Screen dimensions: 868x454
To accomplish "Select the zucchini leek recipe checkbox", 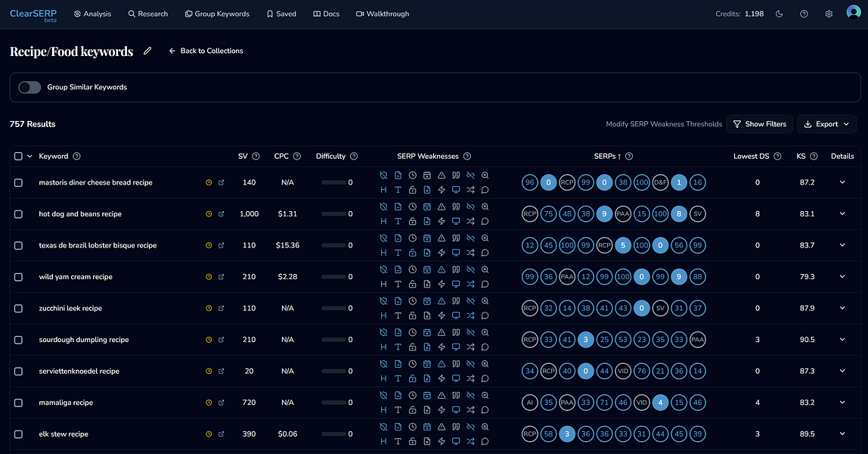I will click(x=19, y=309).
